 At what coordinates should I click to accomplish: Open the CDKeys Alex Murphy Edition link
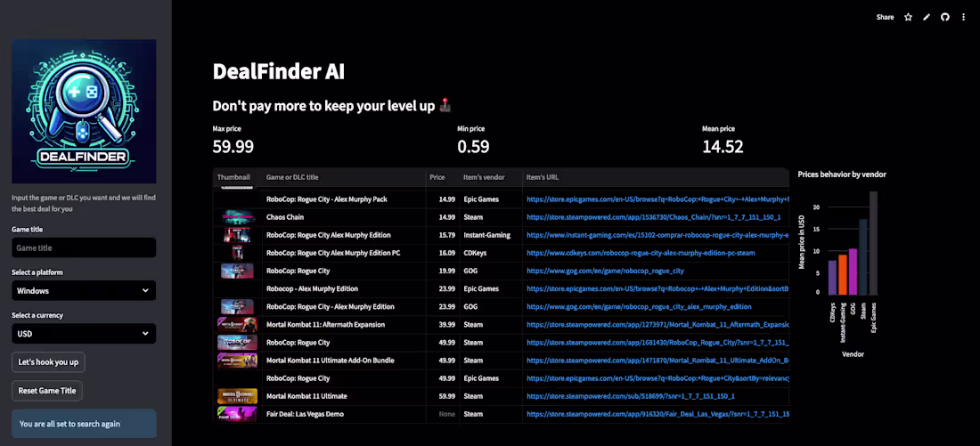641,253
